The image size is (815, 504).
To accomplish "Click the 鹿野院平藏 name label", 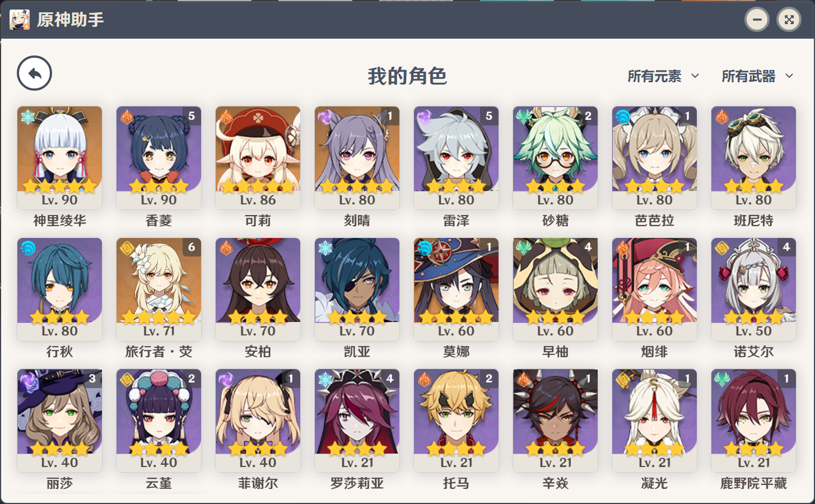I will pyautogui.click(x=753, y=483).
